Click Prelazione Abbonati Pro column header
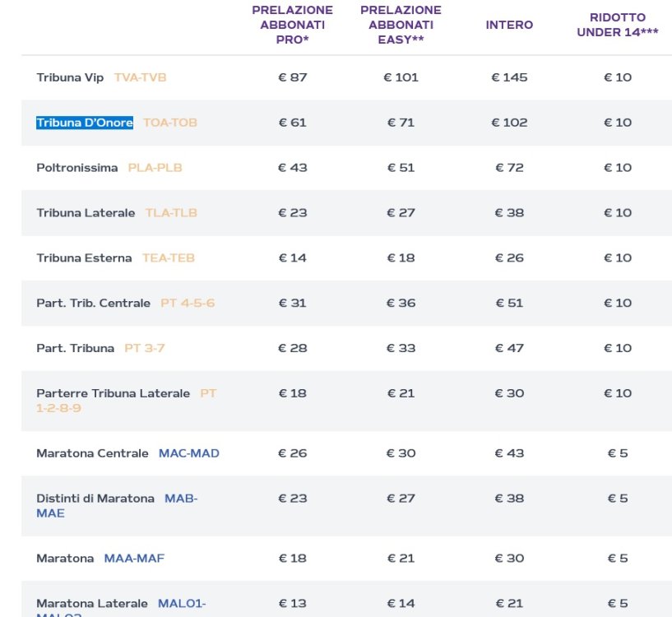This screenshot has width=672, height=617. 292,25
